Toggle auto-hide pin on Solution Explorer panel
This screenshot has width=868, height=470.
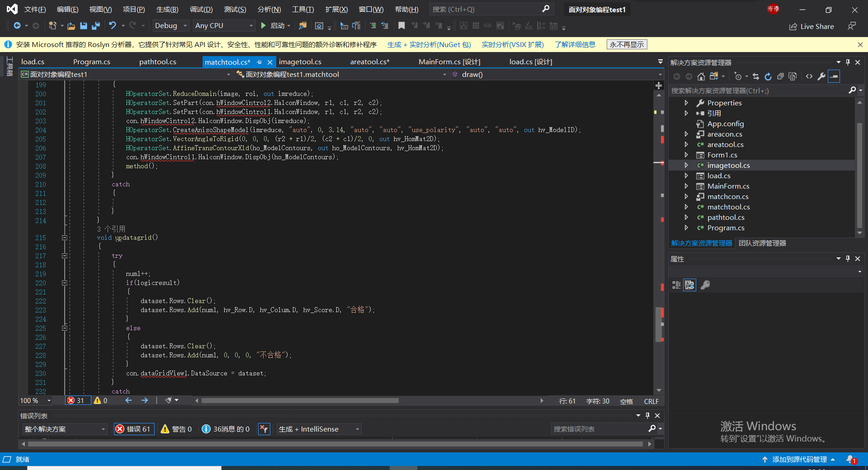point(848,62)
